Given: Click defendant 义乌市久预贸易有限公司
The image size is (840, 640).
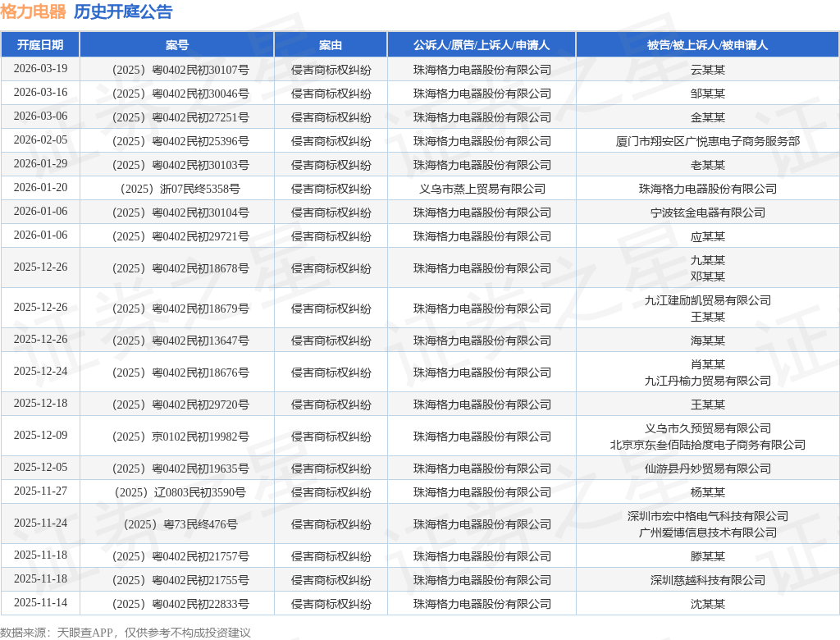Looking at the screenshot, I should tap(708, 428).
